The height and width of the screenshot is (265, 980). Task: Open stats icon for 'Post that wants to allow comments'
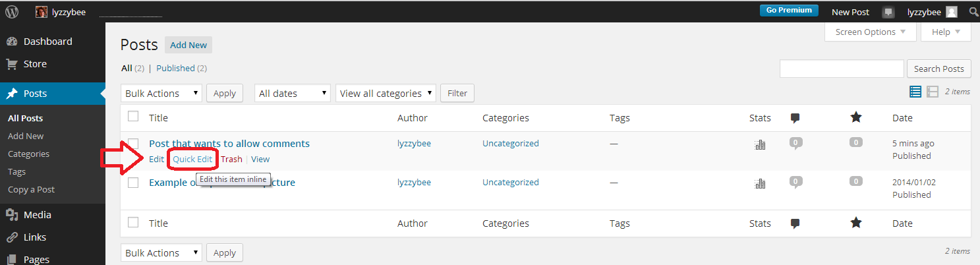pos(760,145)
